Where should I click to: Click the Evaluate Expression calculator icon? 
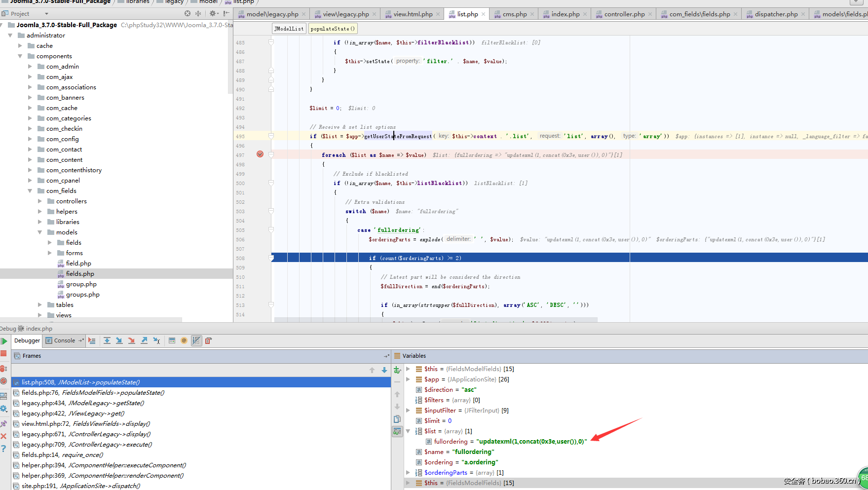[x=172, y=340]
